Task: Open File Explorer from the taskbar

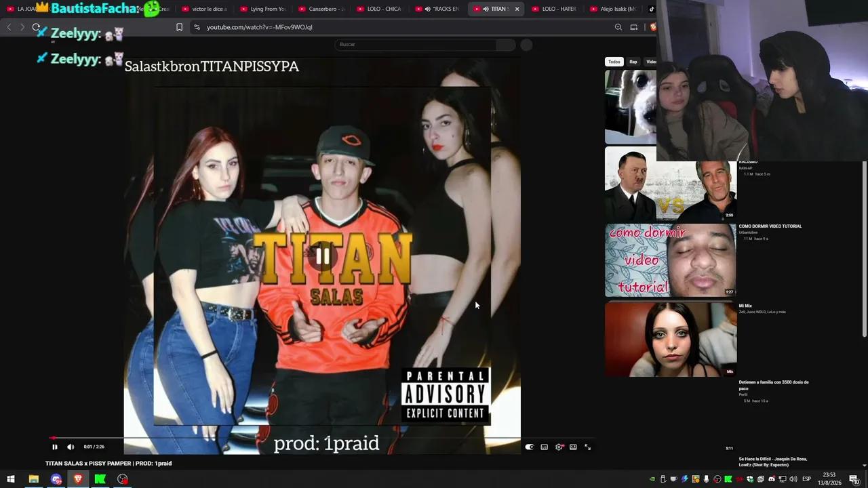Action: click(x=33, y=479)
